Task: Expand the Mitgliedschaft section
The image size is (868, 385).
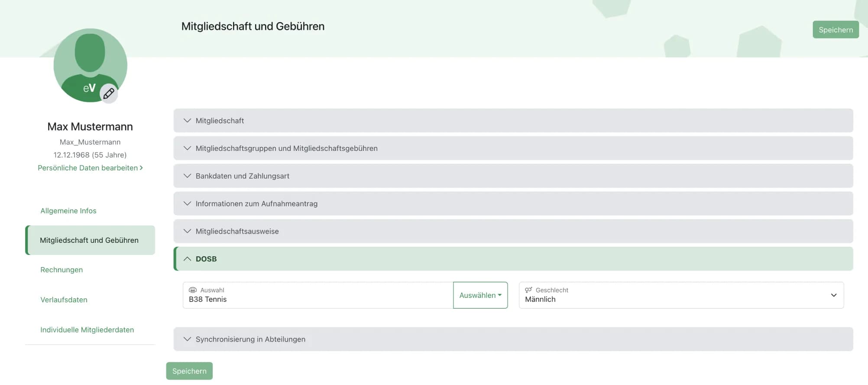Action: tap(513, 121)
